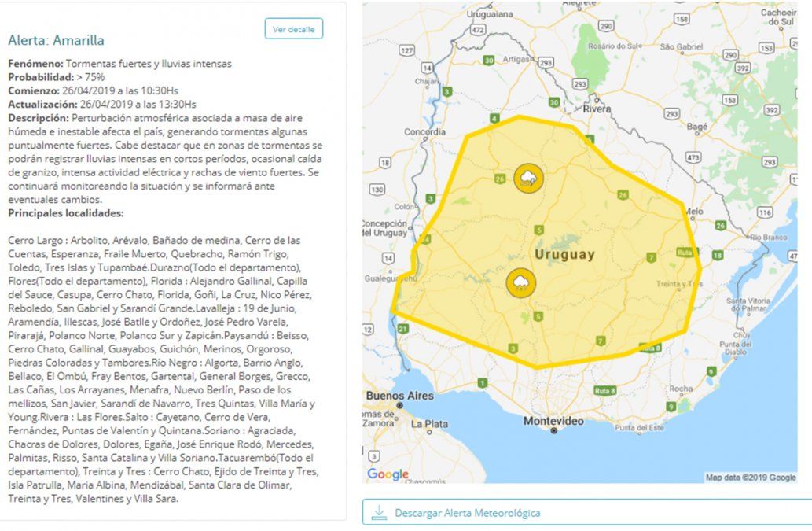Click the route 21 shield marker
Screen dimensions: 812x531
[403, 328]
